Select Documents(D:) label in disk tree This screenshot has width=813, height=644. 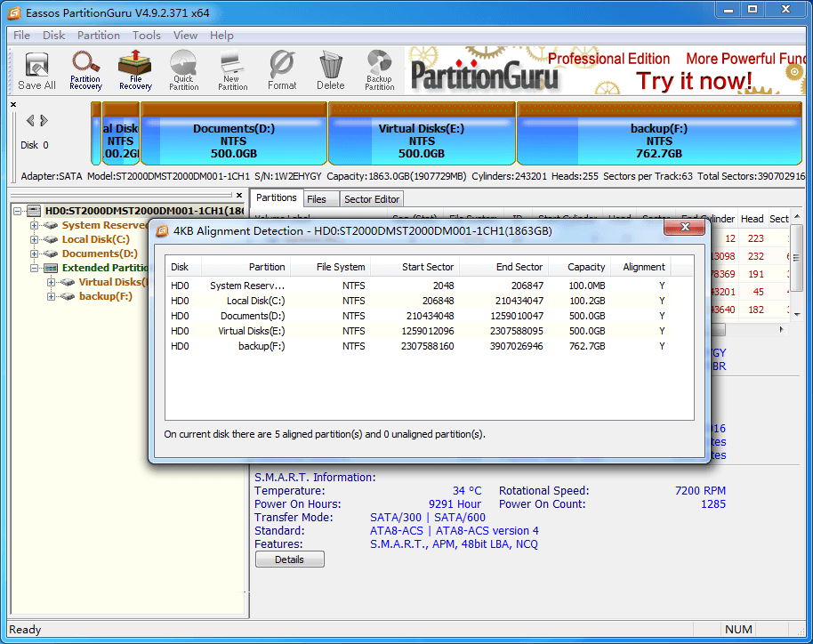click(x=101, y=254)
